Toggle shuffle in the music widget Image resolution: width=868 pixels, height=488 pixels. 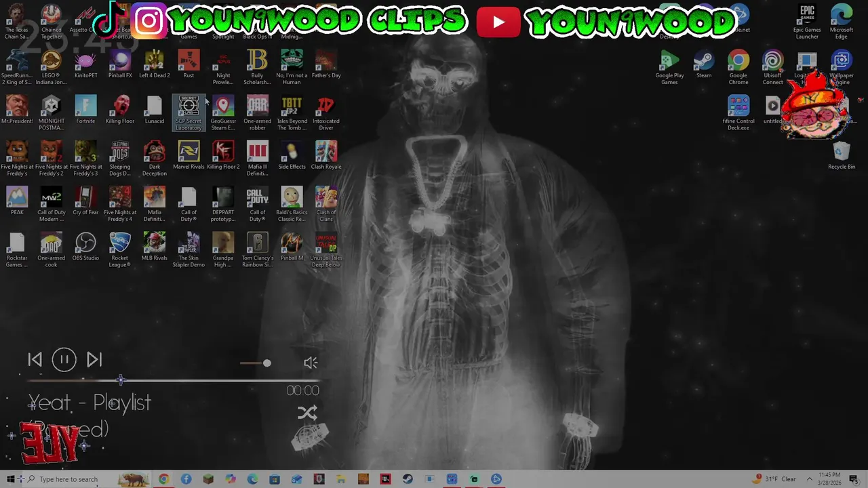307,413
